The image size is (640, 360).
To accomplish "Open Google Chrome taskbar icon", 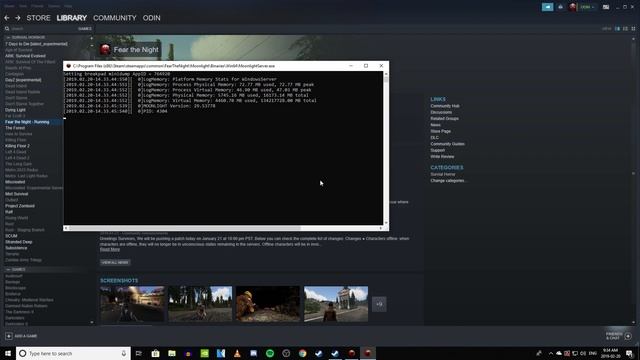I will pyautogui.click(x=302, y=353).
